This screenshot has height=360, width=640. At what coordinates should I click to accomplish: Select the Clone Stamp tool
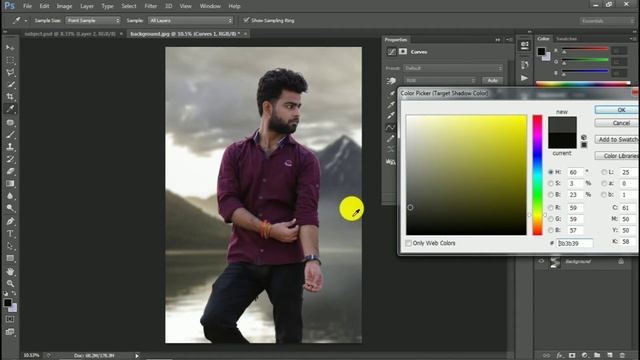coord(10,147)
